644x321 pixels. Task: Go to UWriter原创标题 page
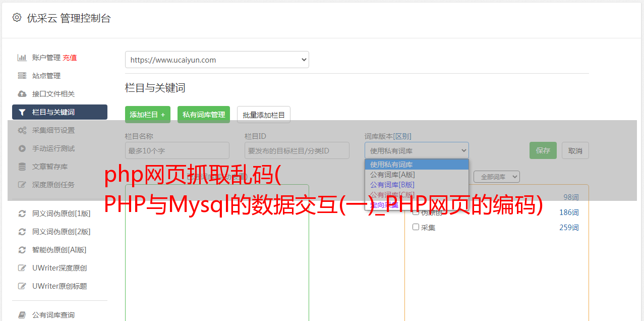(x=60, y=286)
